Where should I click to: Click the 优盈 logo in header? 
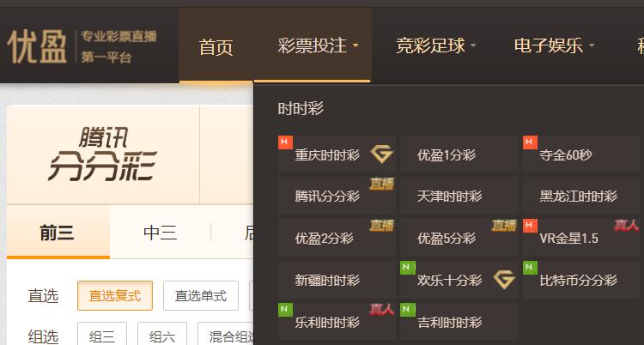pos(37,47)
